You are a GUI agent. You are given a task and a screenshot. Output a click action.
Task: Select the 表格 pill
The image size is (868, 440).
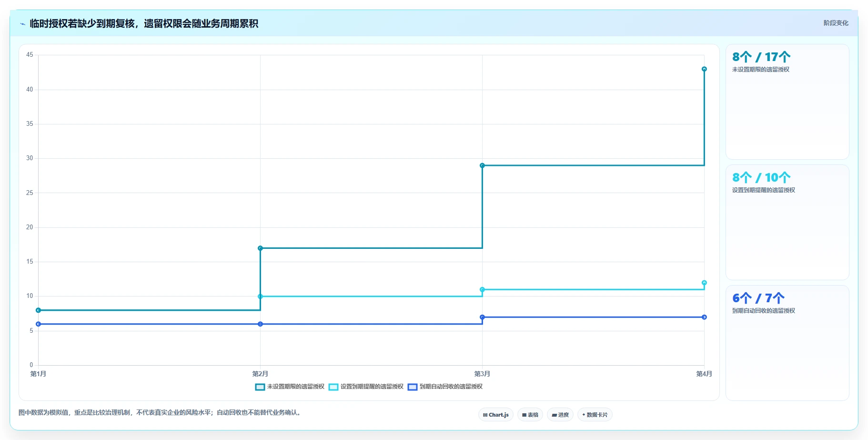(x=530, y=415)
